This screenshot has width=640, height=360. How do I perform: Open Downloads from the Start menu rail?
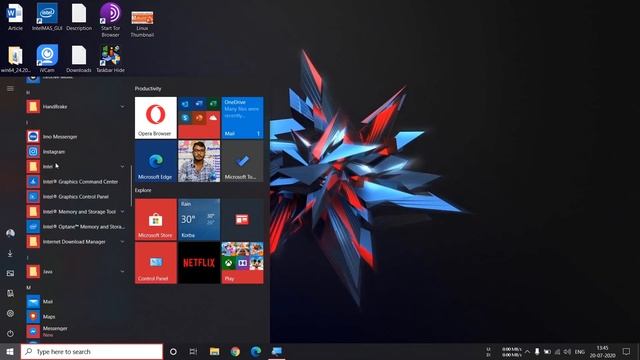point(10,253)
